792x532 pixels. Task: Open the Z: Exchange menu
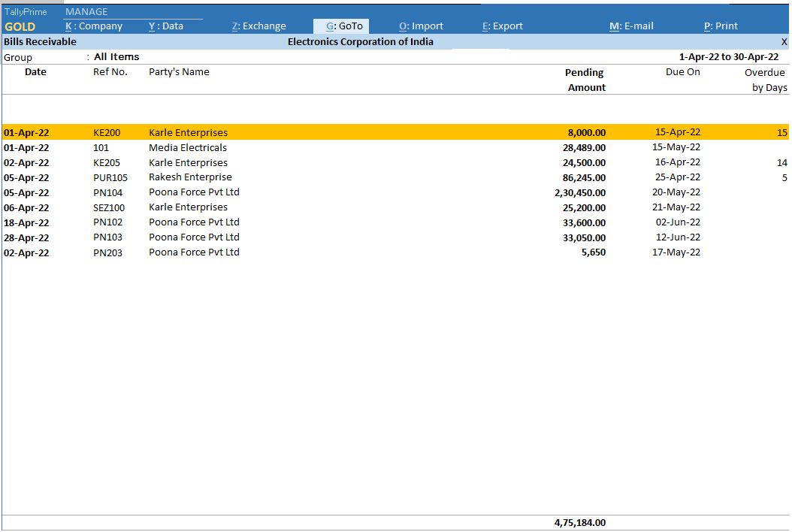click(258, 26)
